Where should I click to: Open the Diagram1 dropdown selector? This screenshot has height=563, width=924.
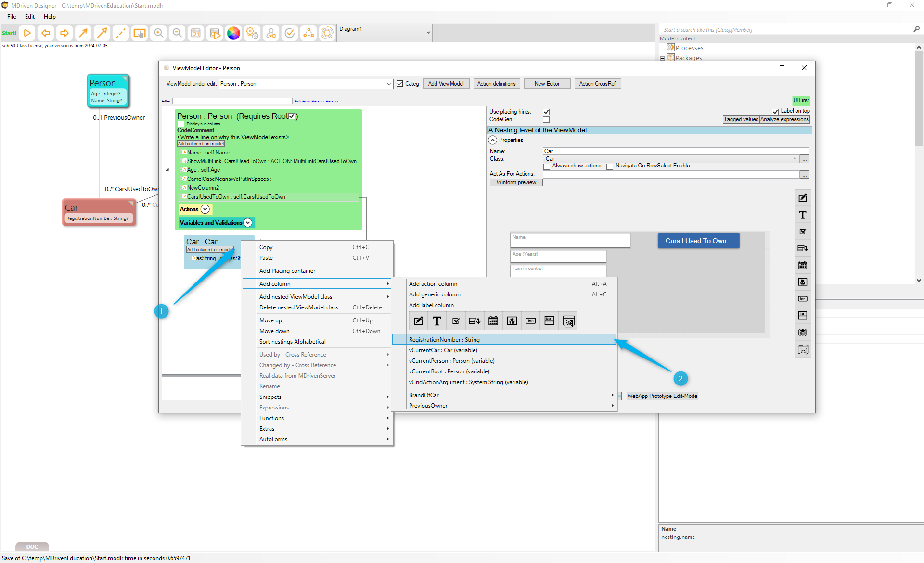[427, 33]
